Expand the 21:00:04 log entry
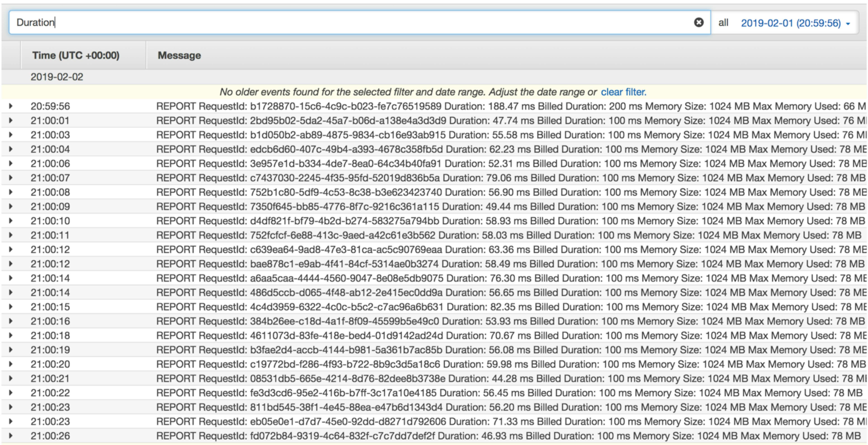Viewport: 868px width, 445px height. click(x=11, y=149)
